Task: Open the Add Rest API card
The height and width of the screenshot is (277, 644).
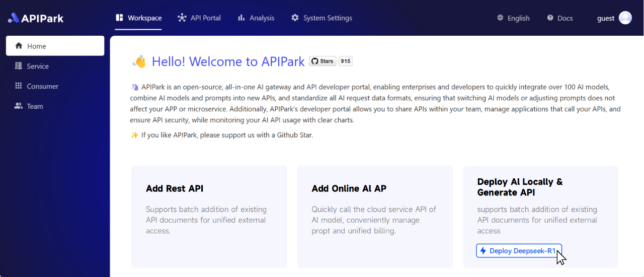Action: pos(209,217)
